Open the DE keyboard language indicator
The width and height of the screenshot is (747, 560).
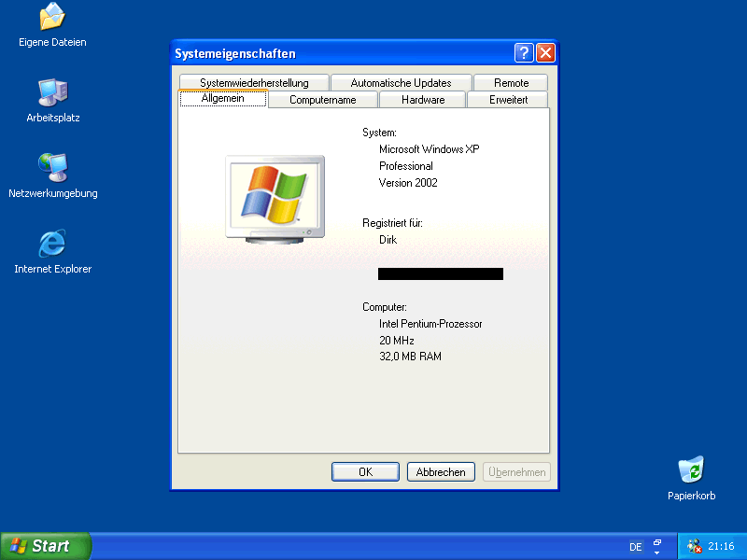pos(636,547)
